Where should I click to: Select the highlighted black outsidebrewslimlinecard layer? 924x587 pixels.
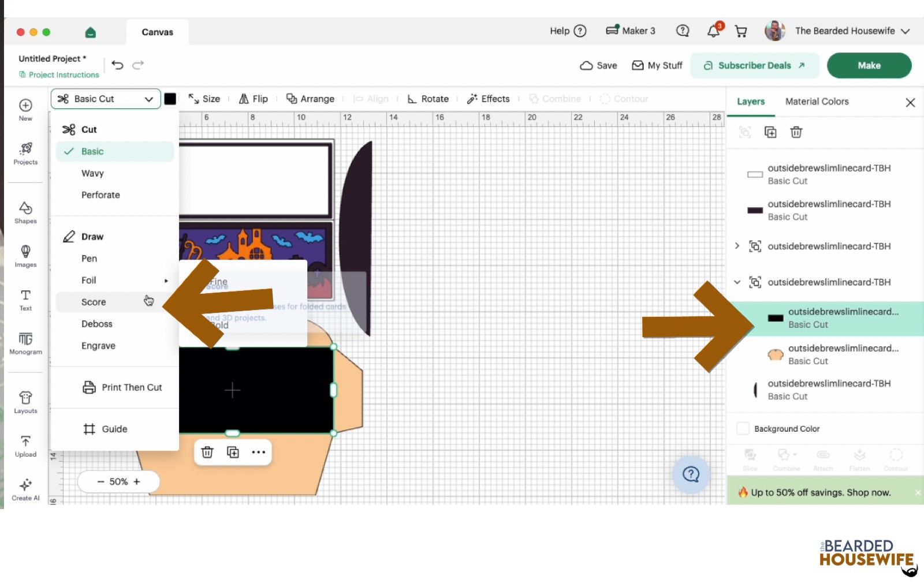coord(825,318)
